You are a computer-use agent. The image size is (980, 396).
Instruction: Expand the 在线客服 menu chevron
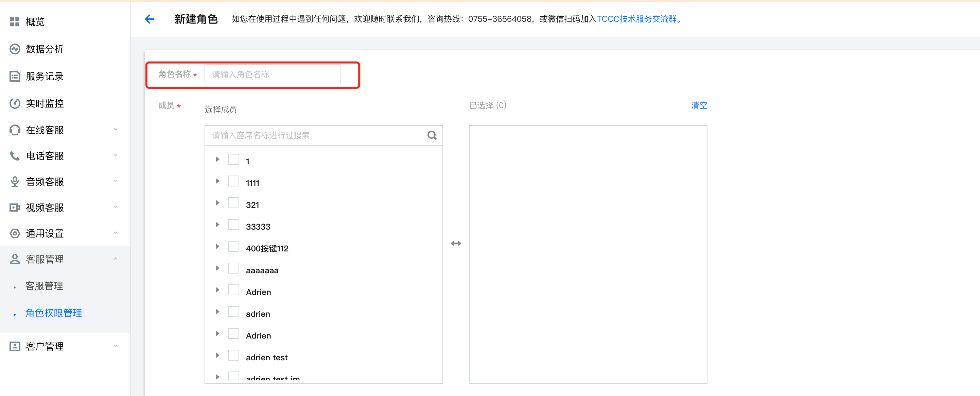tap(115, 130)
